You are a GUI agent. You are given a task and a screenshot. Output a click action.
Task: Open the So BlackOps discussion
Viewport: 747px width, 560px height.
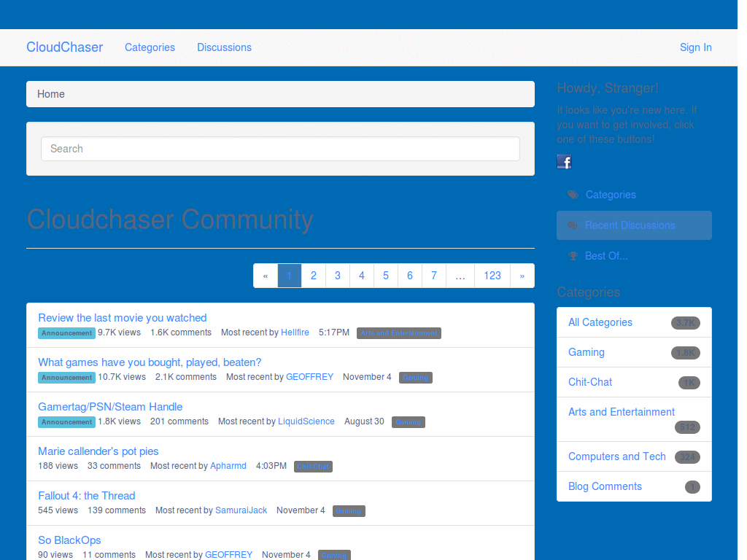(69, 540)
